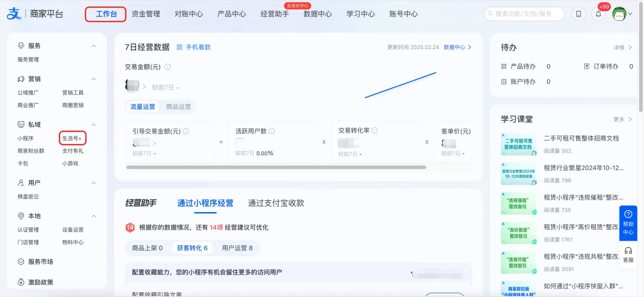Open the 帮助中心 question mark button
The height and width of the screenshot is (297, 644).
628,223
